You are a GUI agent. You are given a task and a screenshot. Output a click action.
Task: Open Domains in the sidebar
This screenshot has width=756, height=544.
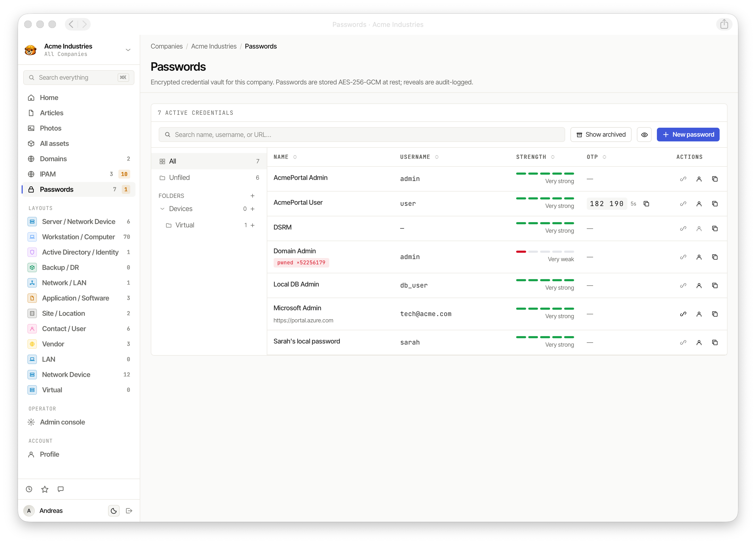click(x=79, y=159)
